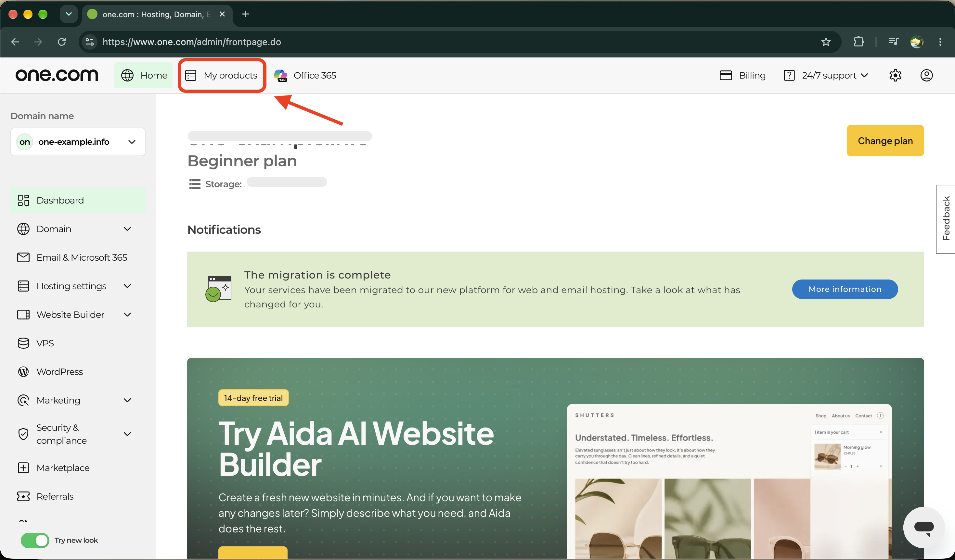Bookmark the page with the star icon
Viewport: 955px width, 560px height.
pyautogui.click(x=826, y=42)
